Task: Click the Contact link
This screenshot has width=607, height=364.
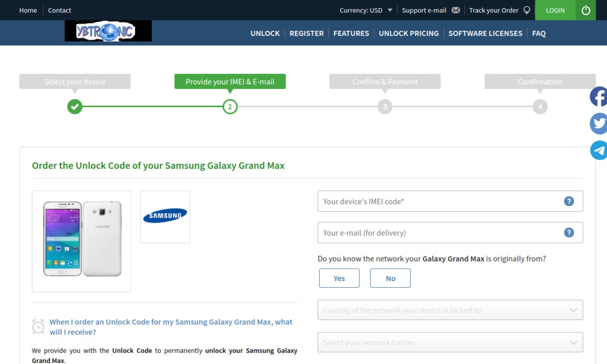Action: coord(60,10)
